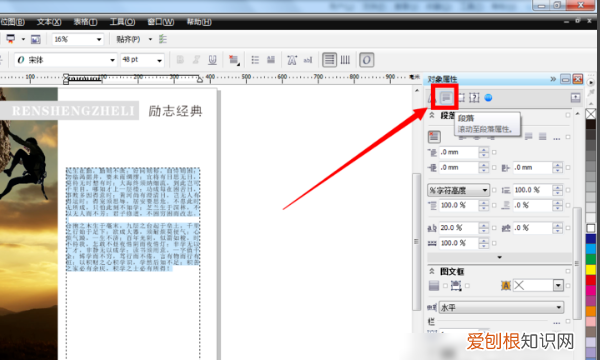This screenshot has height=360, width=600.
Task: Expand more paragraph options arrow
Action: click(x=499, y=257)
